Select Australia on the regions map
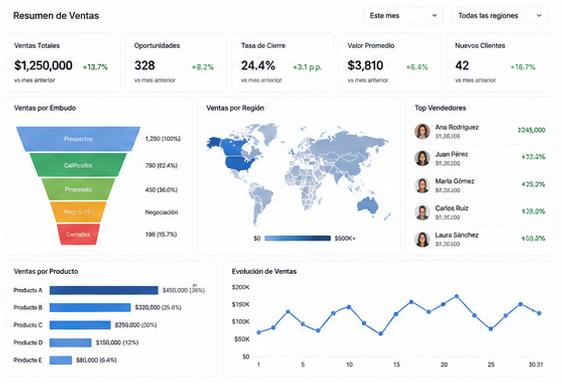Screen dimensions: 562x384 [368, 205]
